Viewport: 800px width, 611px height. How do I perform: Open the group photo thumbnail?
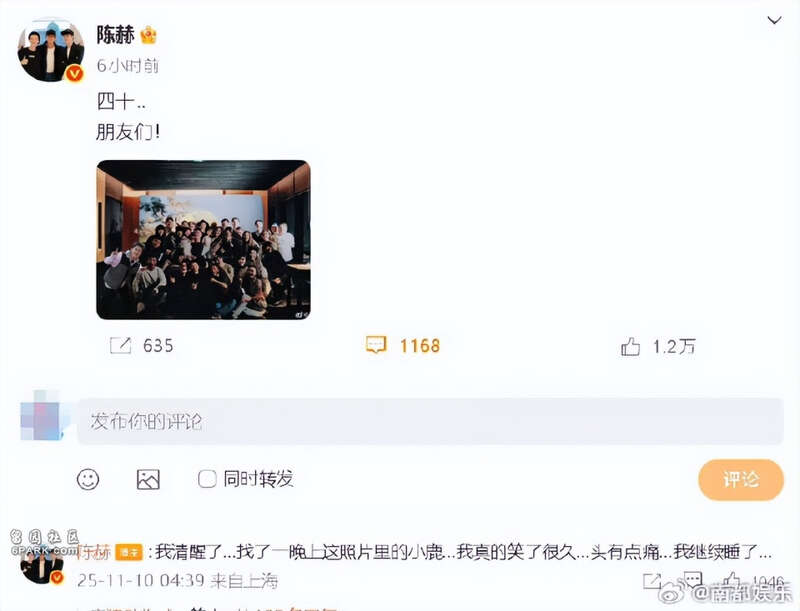pos(203,240)
